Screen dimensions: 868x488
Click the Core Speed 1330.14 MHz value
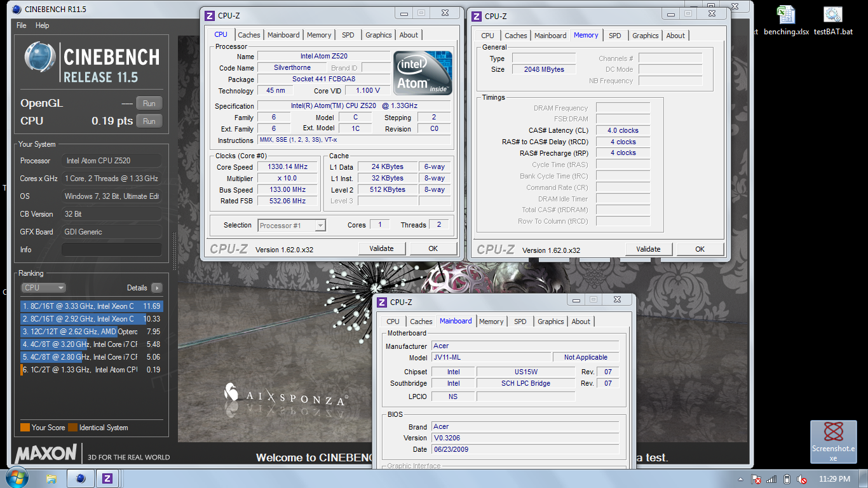click(x=287, y=167)
